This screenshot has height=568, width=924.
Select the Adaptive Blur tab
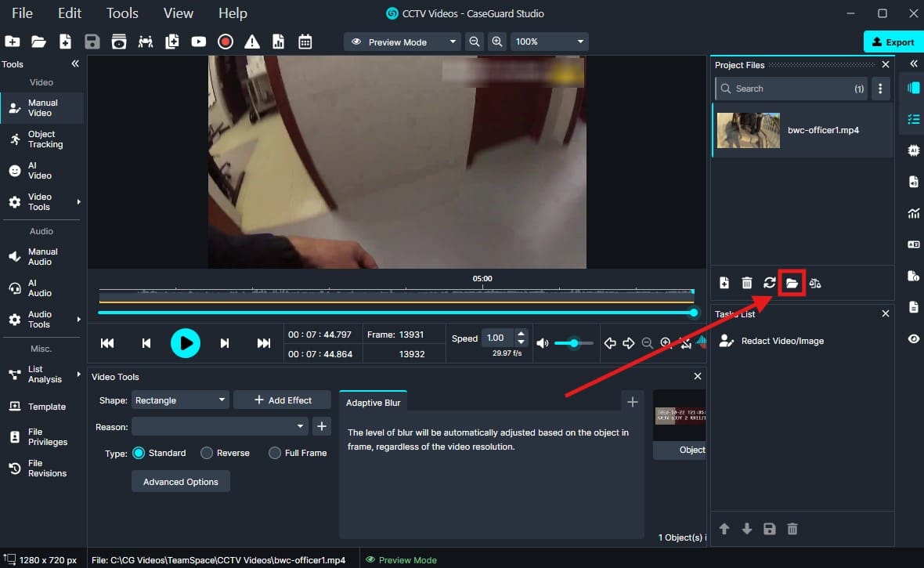coord(374,403)
